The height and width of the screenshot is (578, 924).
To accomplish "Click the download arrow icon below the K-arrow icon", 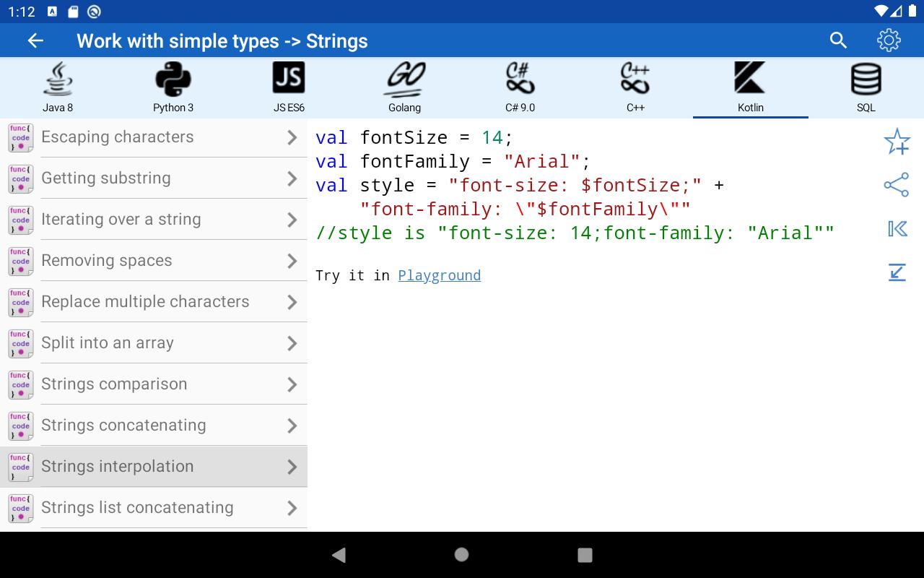I will [x=897, y=272].
